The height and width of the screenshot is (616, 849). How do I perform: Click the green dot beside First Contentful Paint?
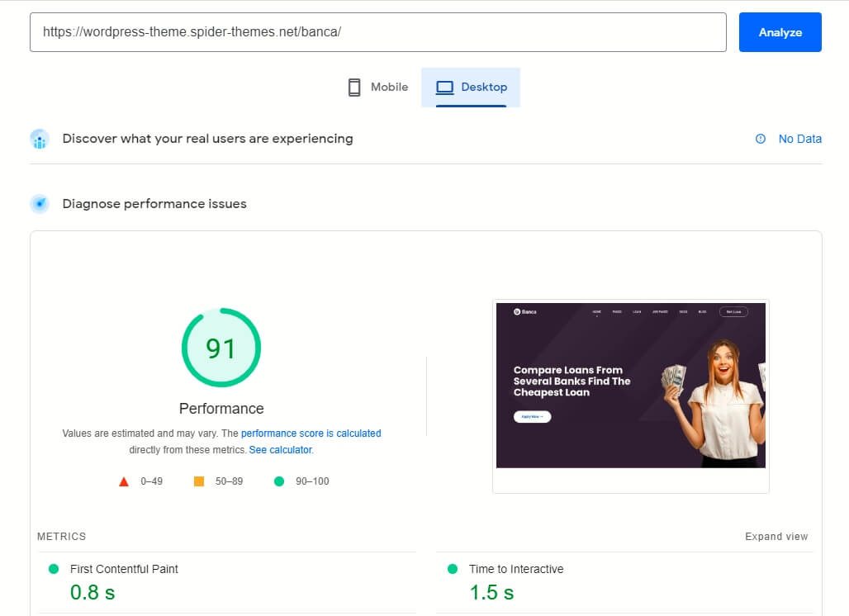[54, 569]
